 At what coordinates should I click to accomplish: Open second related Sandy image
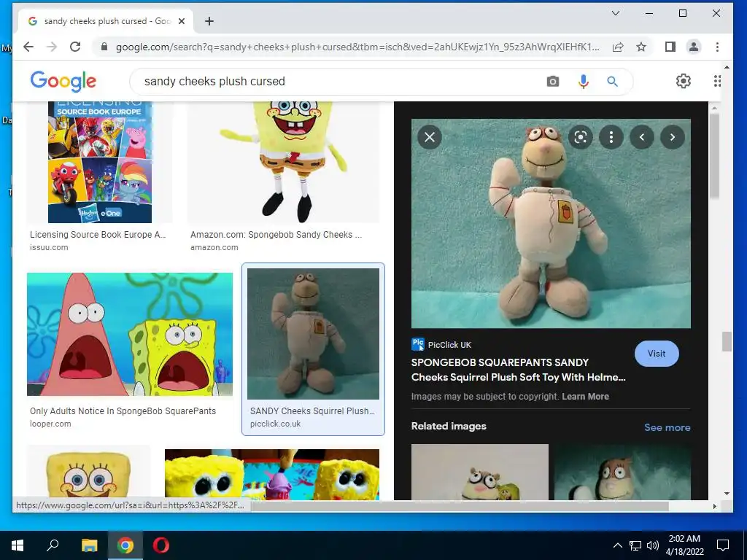coord(622,472)
